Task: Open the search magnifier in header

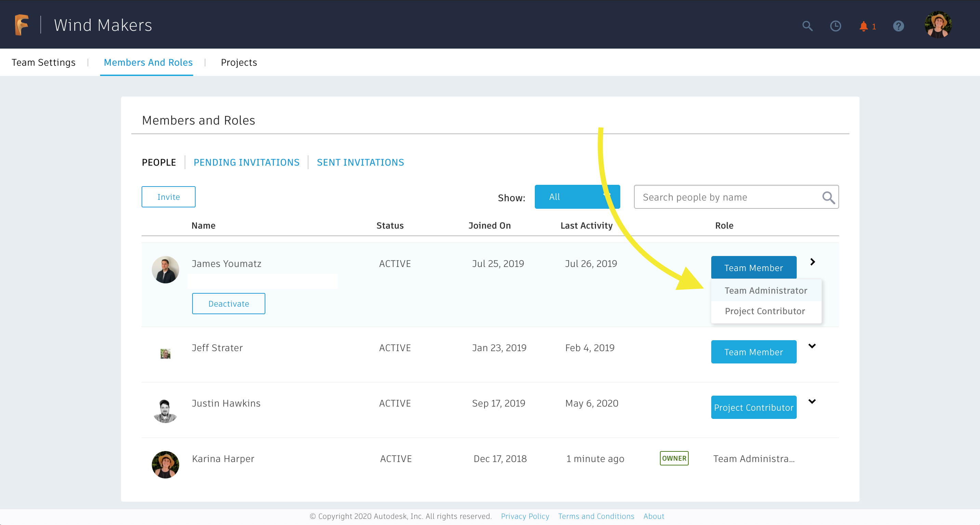Action: coord(807,26)
